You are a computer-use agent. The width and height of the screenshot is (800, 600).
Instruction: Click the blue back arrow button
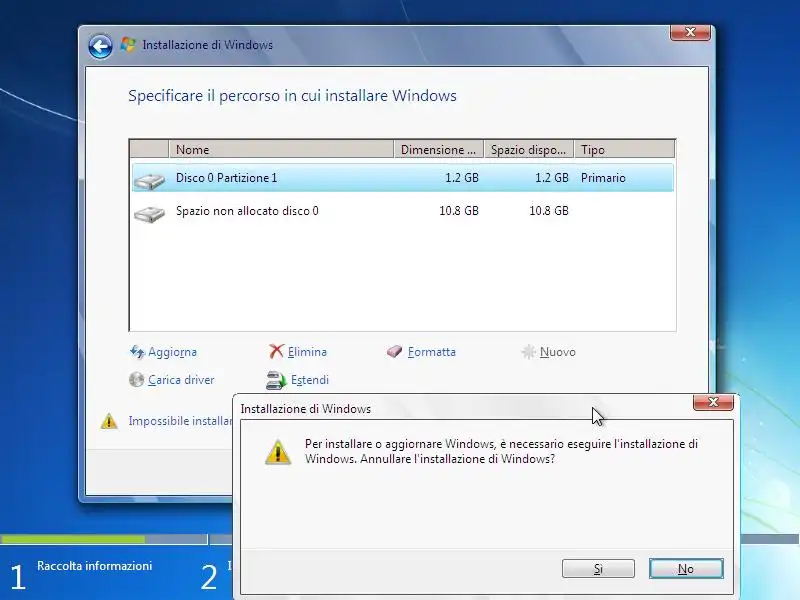point(100,46)
